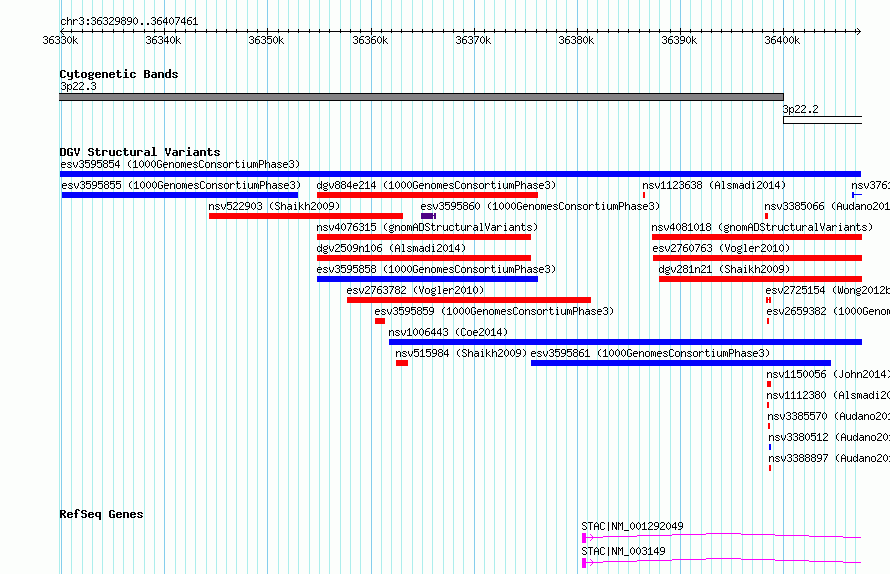Screen dimensions: 890x574
Task: Click the small red esv3595859 glyph
Action: click(x=380, y=321)
